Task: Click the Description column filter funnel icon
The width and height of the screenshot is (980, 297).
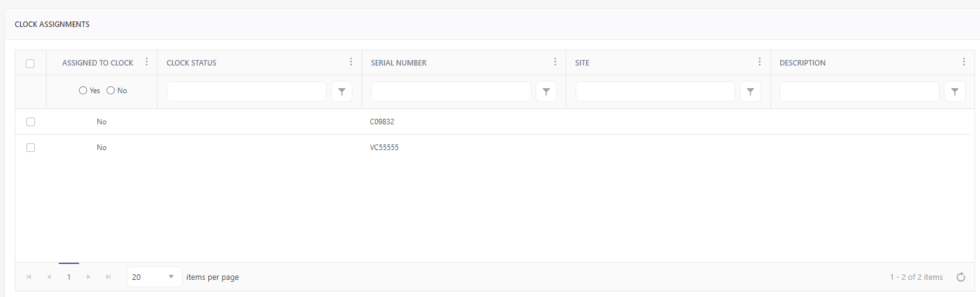Action: coord(954,92)
